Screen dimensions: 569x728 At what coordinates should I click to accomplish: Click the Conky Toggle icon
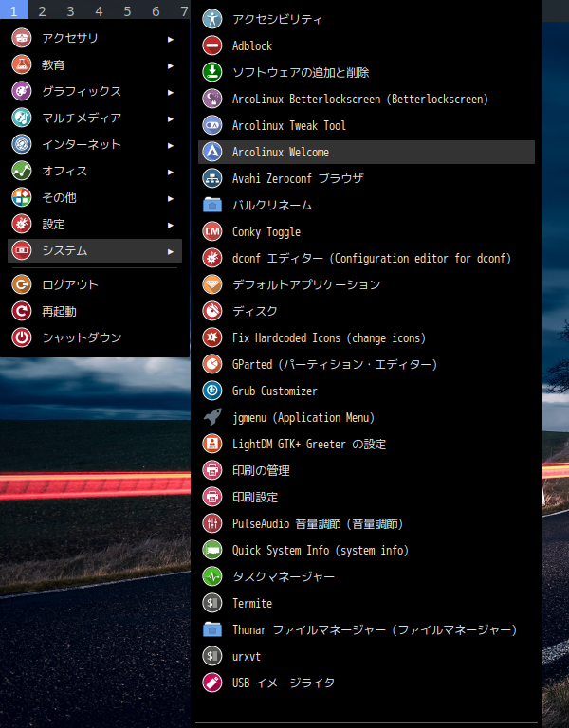212,231
